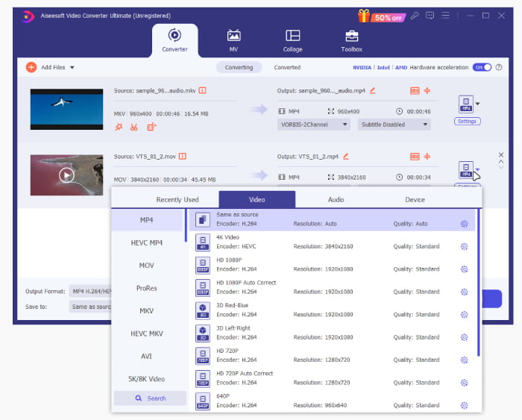Show the Converted list
Viewport: 522px width, 420px height.
coord(287,67)
